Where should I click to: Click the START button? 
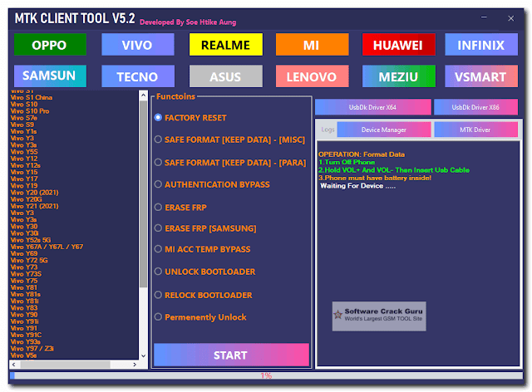coord(231,355)
